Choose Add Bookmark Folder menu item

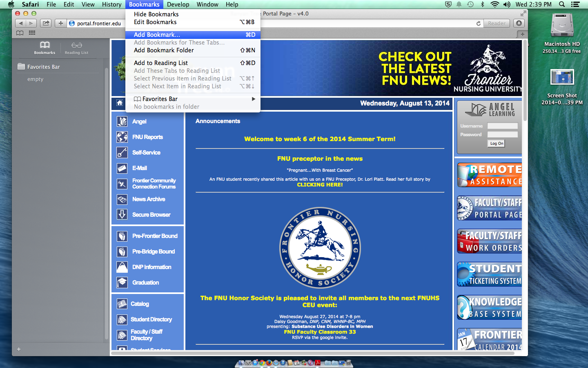193,50
